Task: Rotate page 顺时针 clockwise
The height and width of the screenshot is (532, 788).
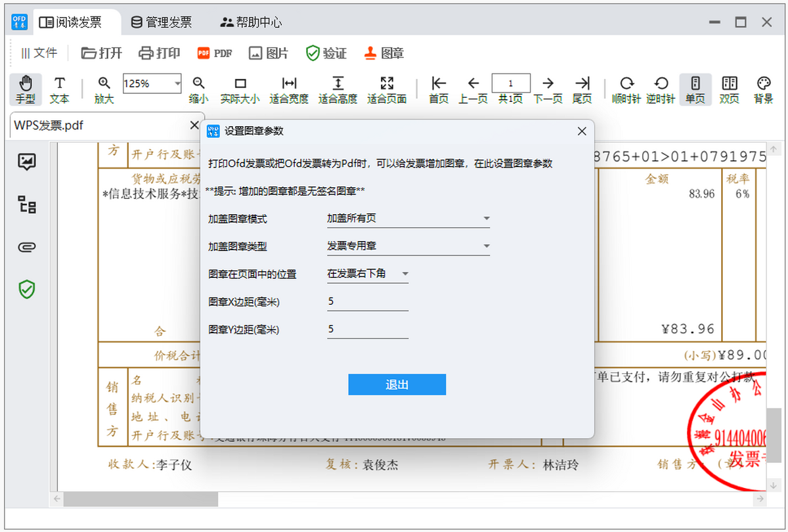Action: pos(626,90)
